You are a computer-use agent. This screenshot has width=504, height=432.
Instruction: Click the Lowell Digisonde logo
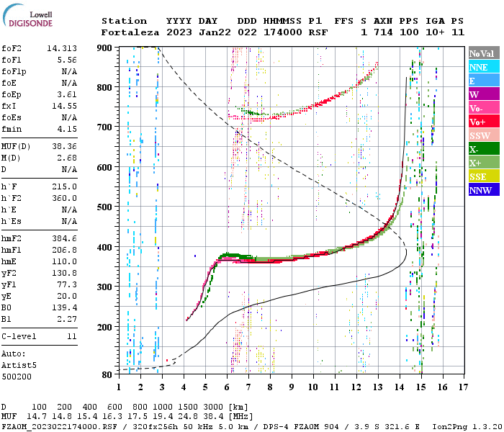27,15
